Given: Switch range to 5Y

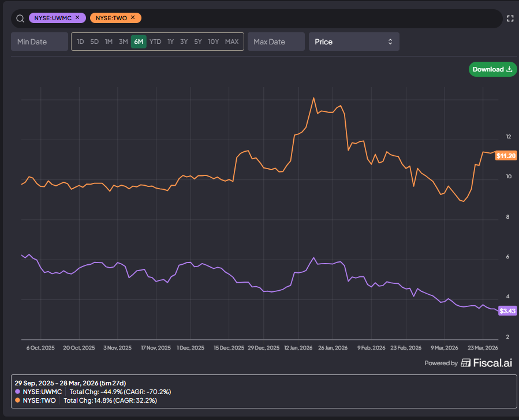Looking at the screenshot, I should 198,42.
